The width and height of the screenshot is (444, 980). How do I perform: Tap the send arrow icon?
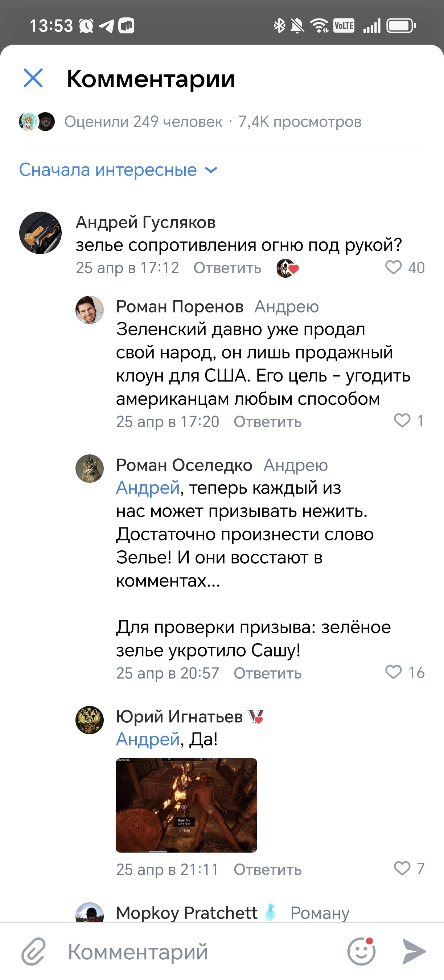click(414, 951)
